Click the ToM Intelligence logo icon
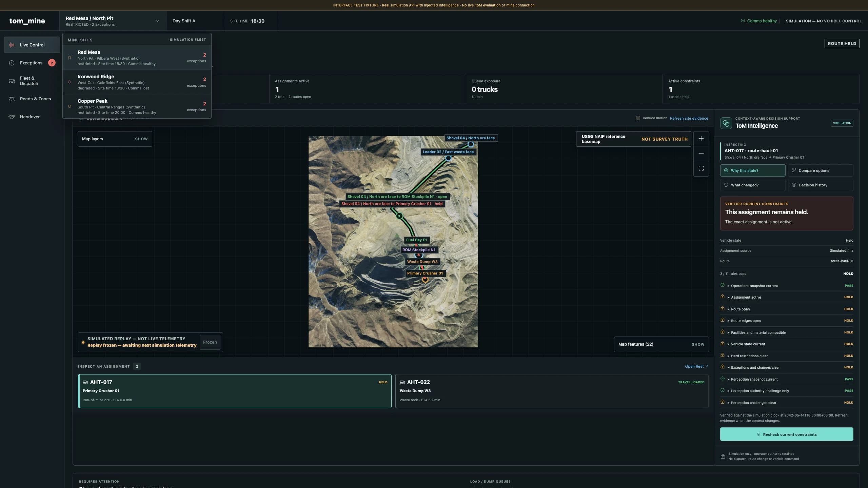 point(726,123)
